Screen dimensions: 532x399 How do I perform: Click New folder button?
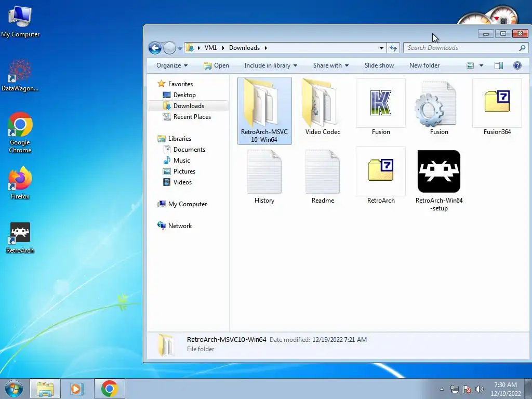point(424,65)
